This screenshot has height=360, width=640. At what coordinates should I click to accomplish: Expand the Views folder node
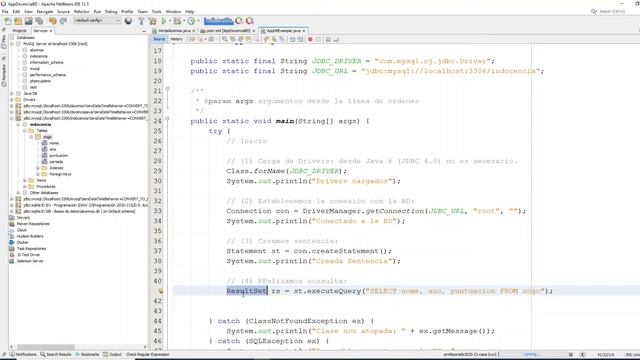25,180
